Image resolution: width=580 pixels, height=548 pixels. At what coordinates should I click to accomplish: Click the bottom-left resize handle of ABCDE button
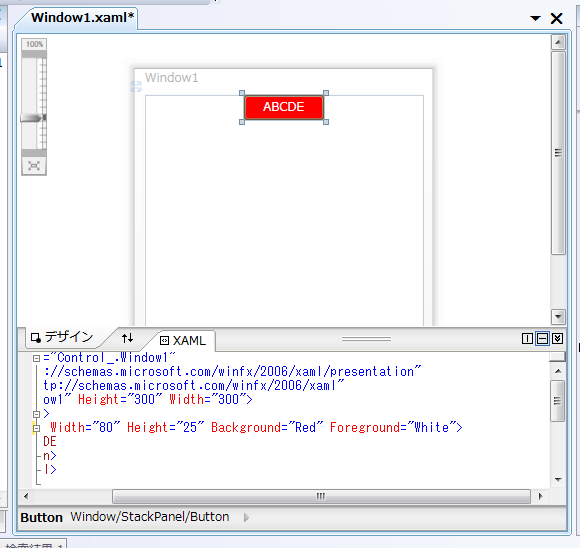[x=242, y=122]
